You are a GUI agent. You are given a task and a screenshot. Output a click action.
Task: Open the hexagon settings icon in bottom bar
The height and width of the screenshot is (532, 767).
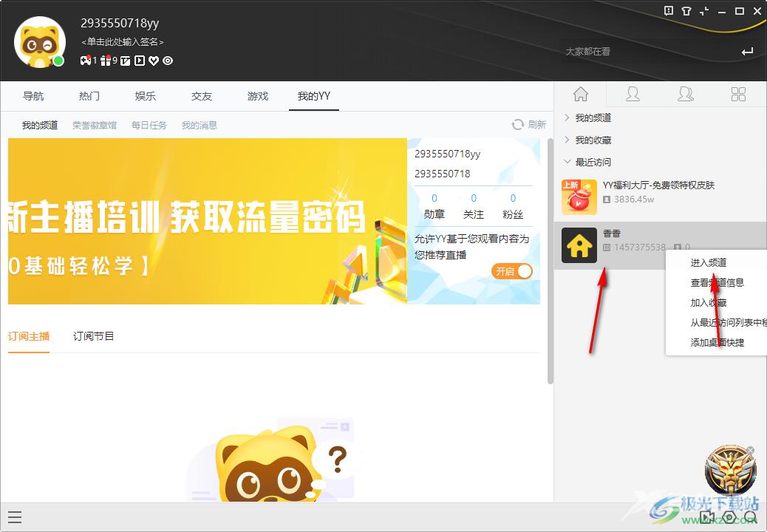click(x=729, y=516)
